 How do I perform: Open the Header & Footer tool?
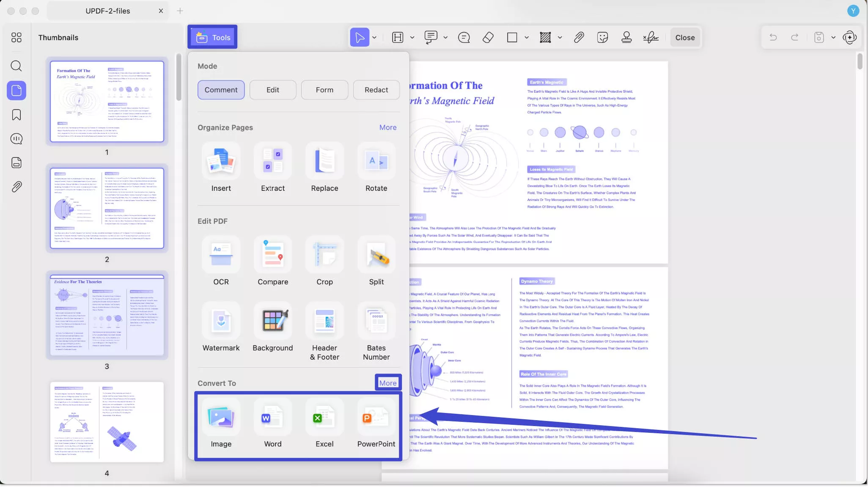pos(324,332)
